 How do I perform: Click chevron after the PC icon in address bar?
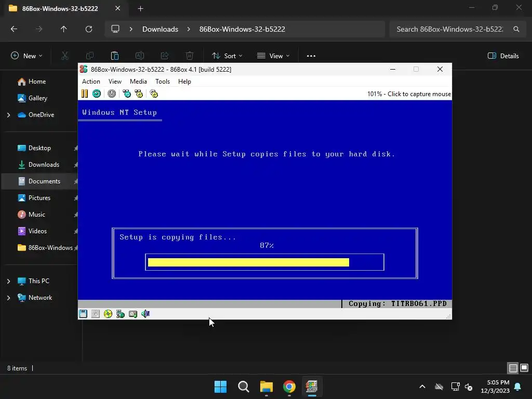131,29
